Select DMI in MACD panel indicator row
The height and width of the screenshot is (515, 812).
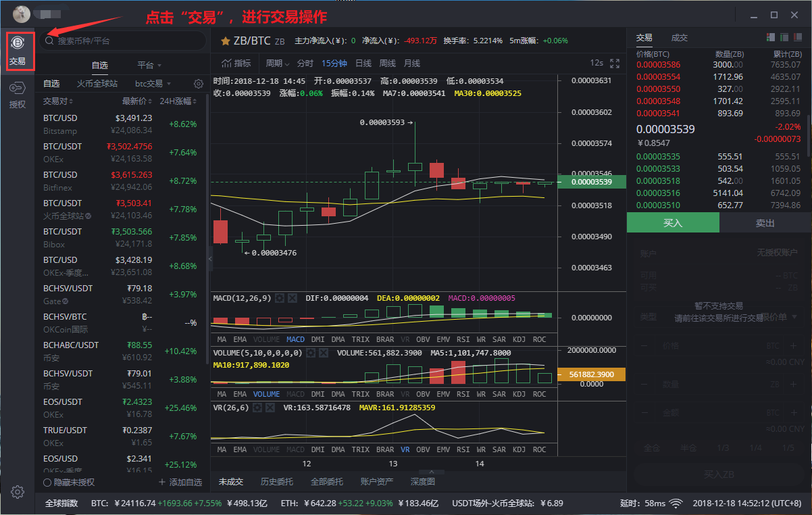click(x=318, y=339)
